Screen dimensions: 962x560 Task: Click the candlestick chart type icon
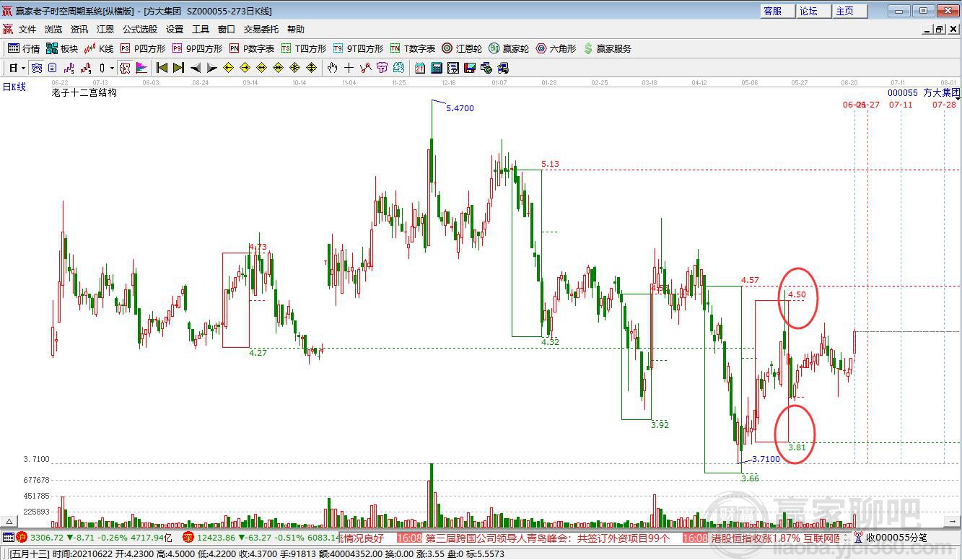pyautogui.click(x=102, y=68)
